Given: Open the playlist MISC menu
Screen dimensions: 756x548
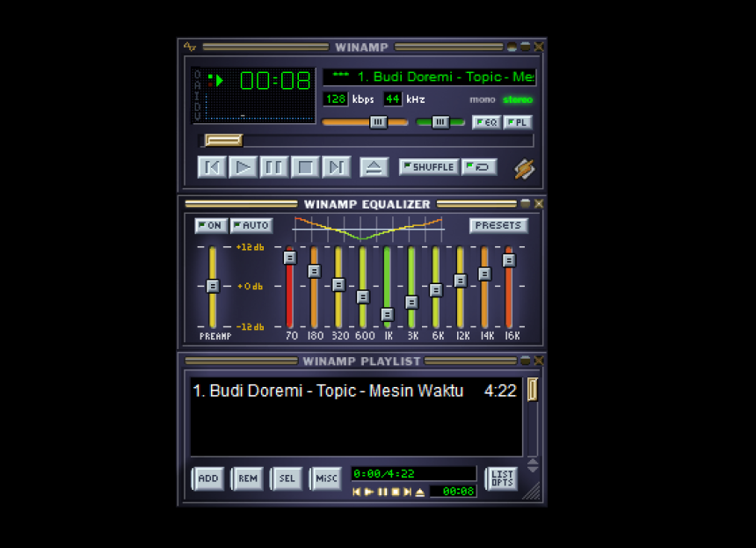Looking at the screenshot, I should tap(327, 479).
